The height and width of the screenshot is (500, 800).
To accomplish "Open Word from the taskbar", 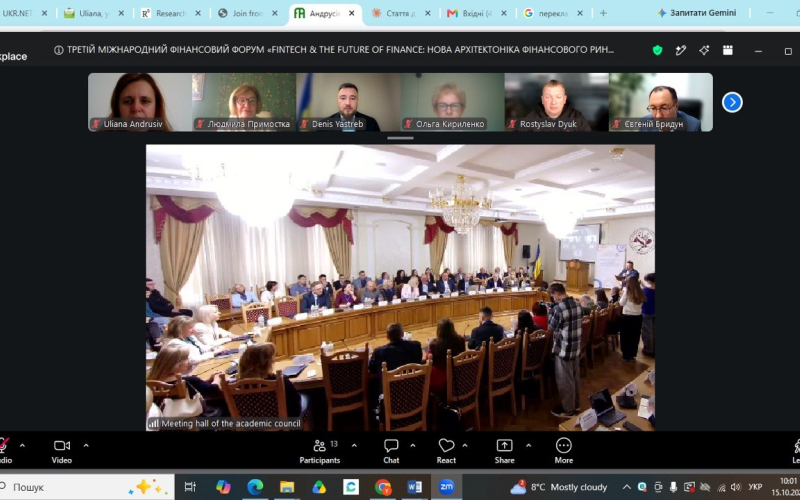I will tap(415, 487).
